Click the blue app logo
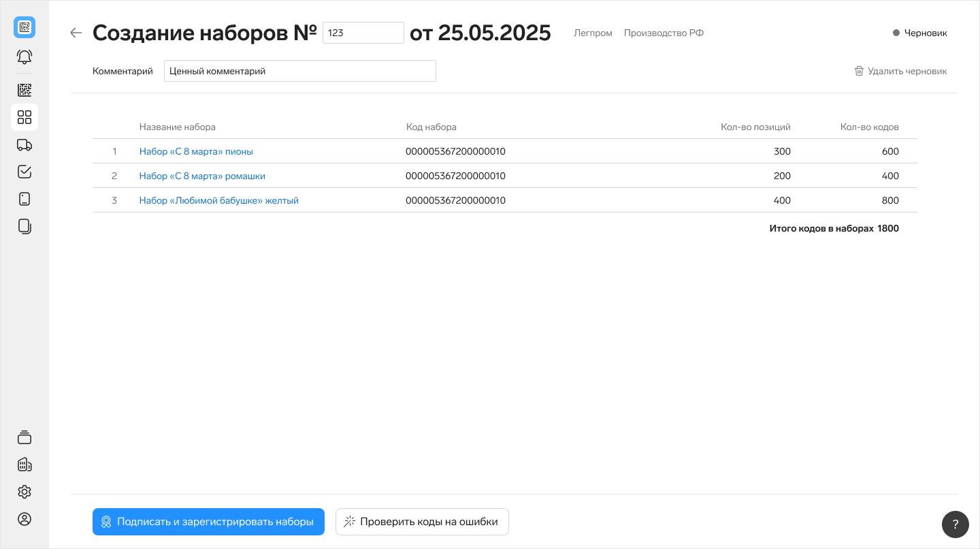Screen dimensions: 980x549 click(24, 27)
